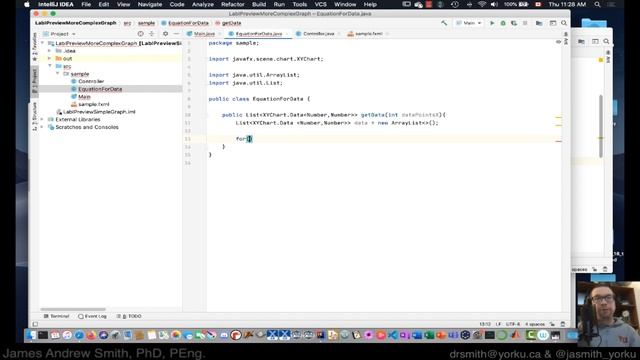The image size is (640, 360).
Task: Switch to EquationForData.java editor tab
Action: [x=258, y=34]
